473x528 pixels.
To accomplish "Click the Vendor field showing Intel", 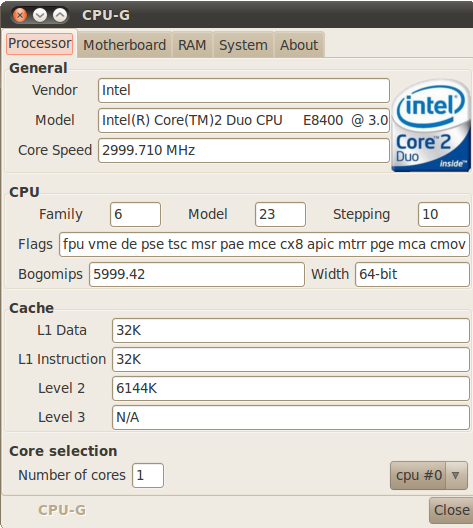I will point(244,90).
